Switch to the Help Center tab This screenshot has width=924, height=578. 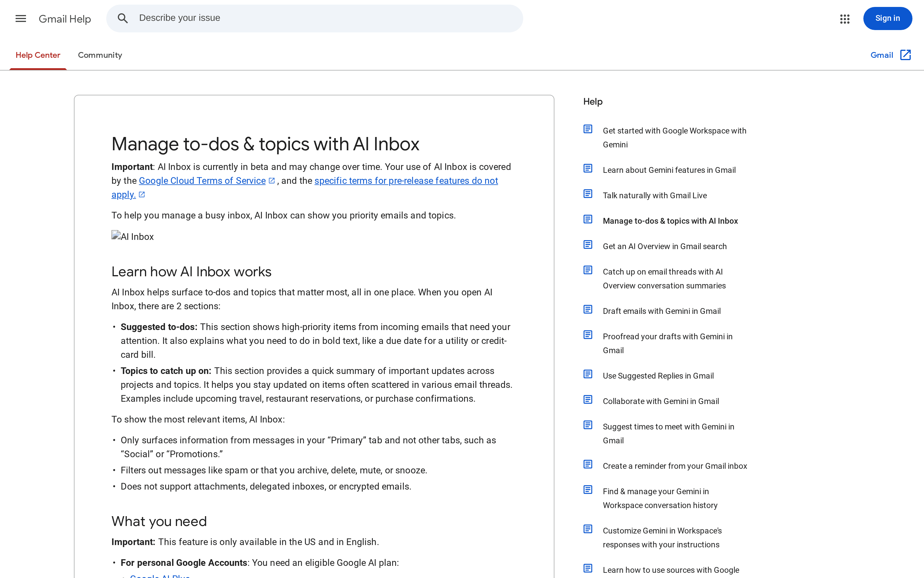pos(38,55)
